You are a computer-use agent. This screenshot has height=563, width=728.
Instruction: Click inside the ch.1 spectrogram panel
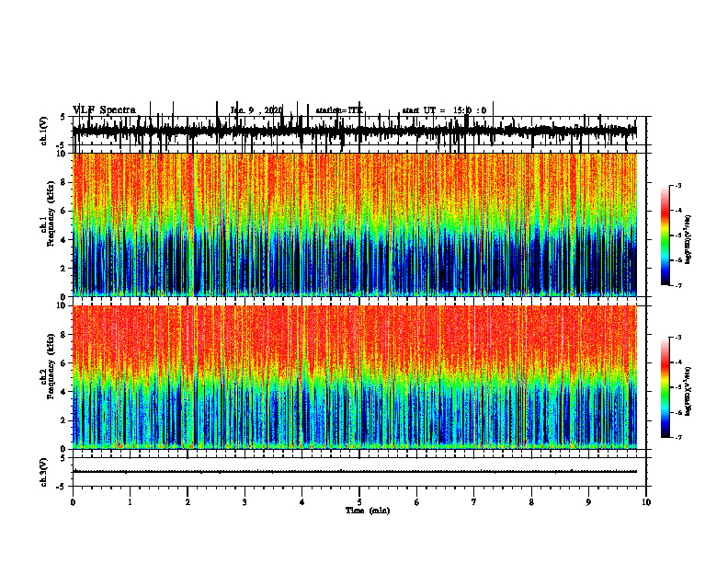point(354,224)
